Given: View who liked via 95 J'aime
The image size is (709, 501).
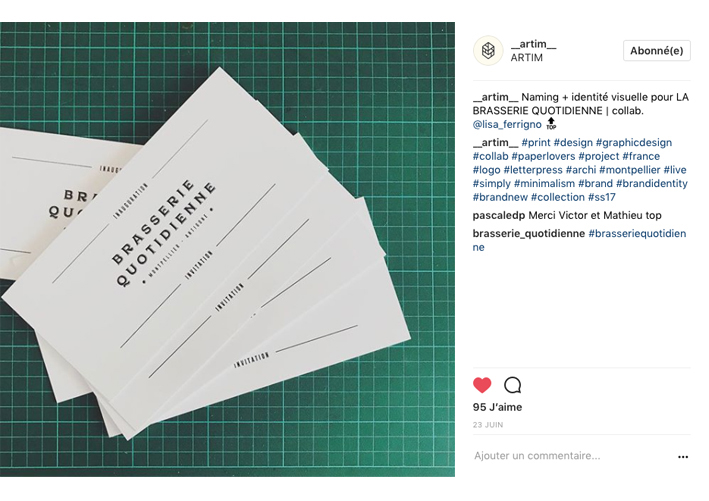Looking at the screenshot, I should [497, 407].
